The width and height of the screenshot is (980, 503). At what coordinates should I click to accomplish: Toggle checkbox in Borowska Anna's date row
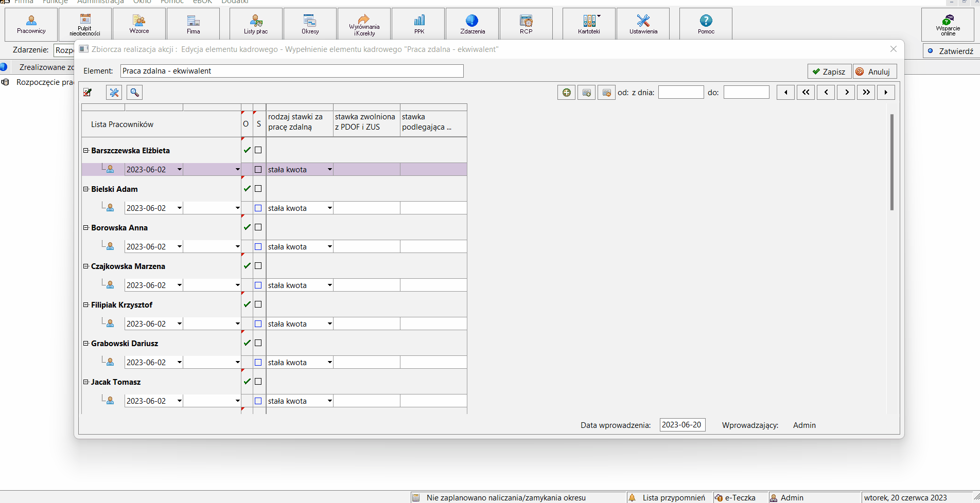click(x=258, y=247)
